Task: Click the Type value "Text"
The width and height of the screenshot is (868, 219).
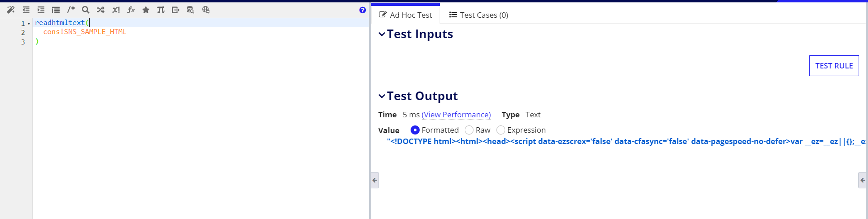Action: 533,115
